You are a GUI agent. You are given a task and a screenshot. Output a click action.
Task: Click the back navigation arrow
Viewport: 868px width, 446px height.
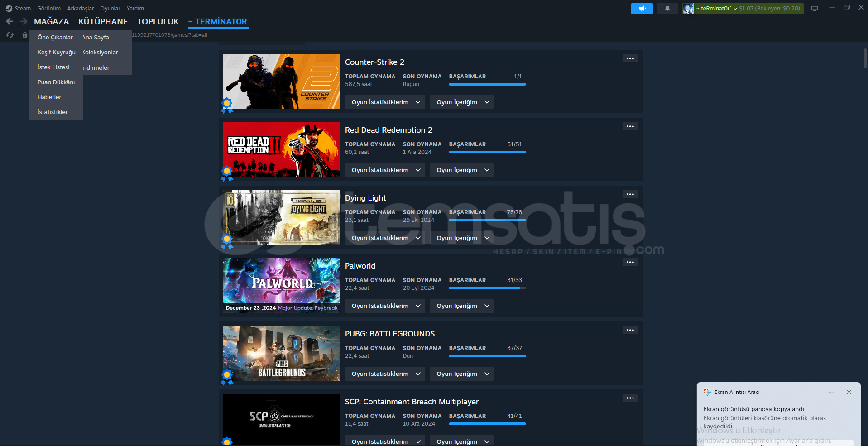click(x=10, y=21)
